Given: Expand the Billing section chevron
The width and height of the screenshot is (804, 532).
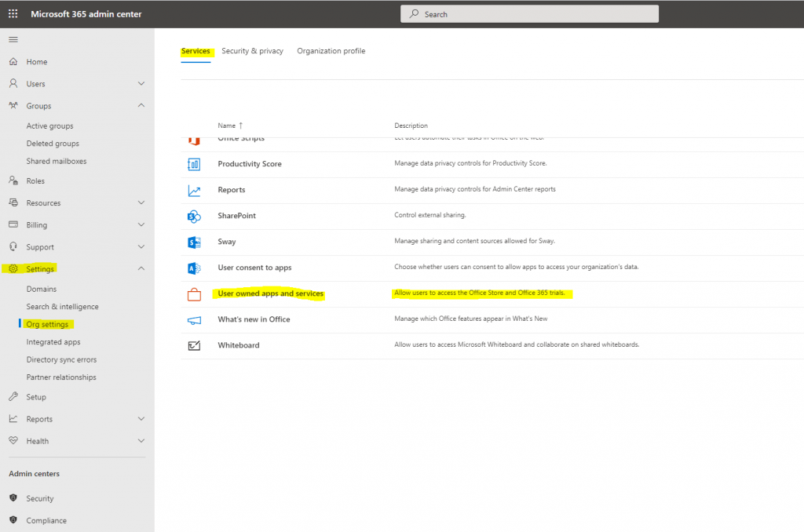Looking at the screenshot, I should [141, 224].
